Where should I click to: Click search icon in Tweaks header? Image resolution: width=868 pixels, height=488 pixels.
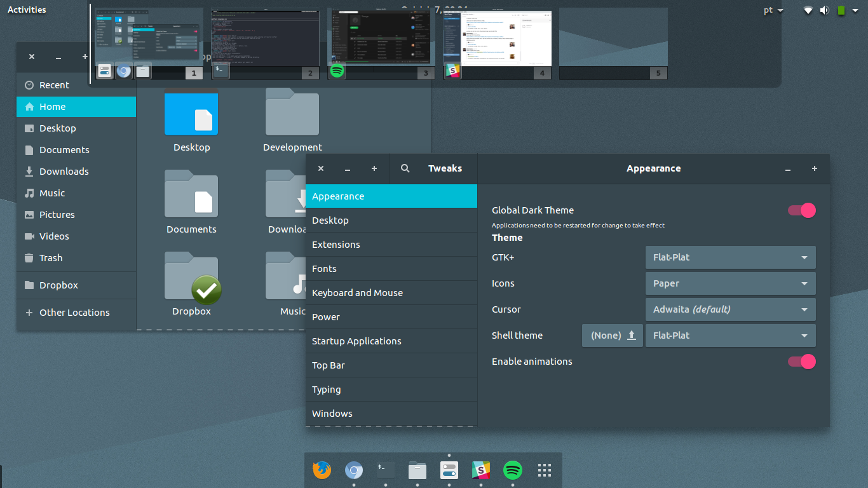point(405,168)
